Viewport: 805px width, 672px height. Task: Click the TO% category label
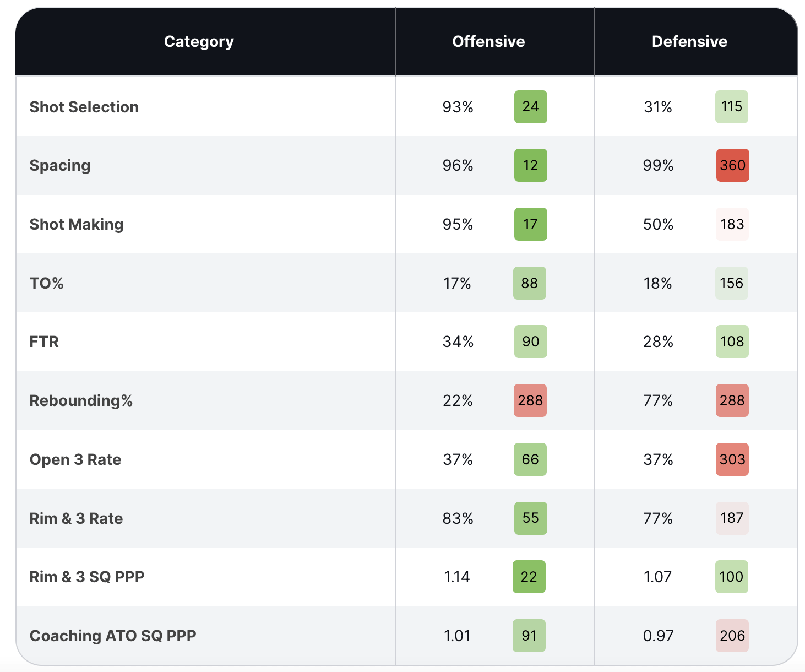(x=47, y=283)
